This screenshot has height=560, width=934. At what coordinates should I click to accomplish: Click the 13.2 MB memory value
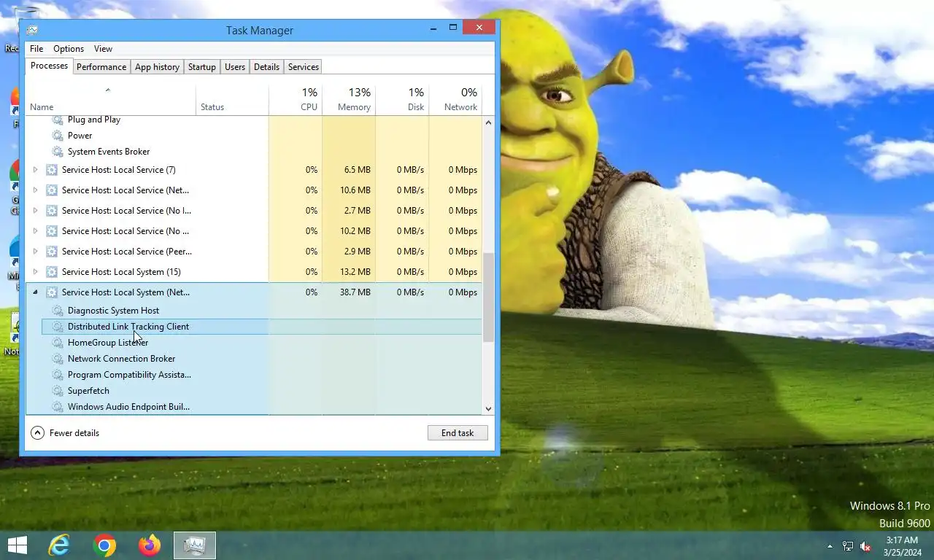(355, 272)
